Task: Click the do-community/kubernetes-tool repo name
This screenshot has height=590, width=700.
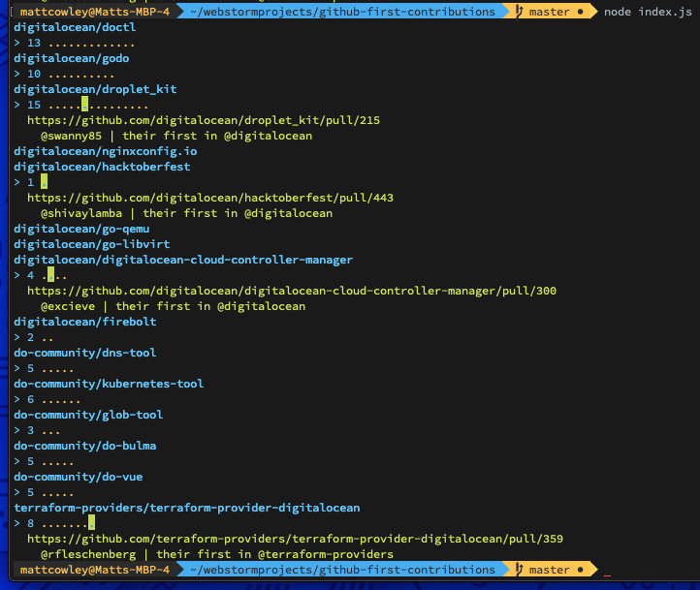Action: click(109, 384)
